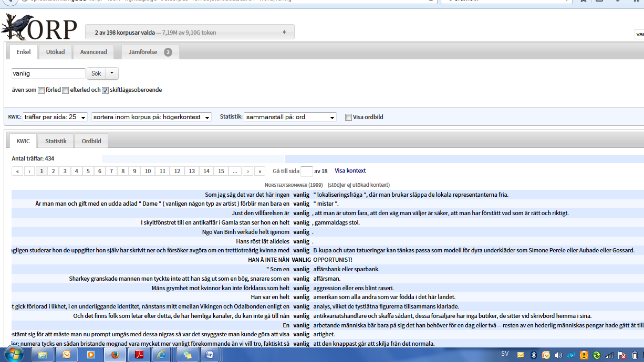This screenshot has height=362, width=644.
Task: Click the cascaded windows icon in the taskbar
Action: (186, 355)
